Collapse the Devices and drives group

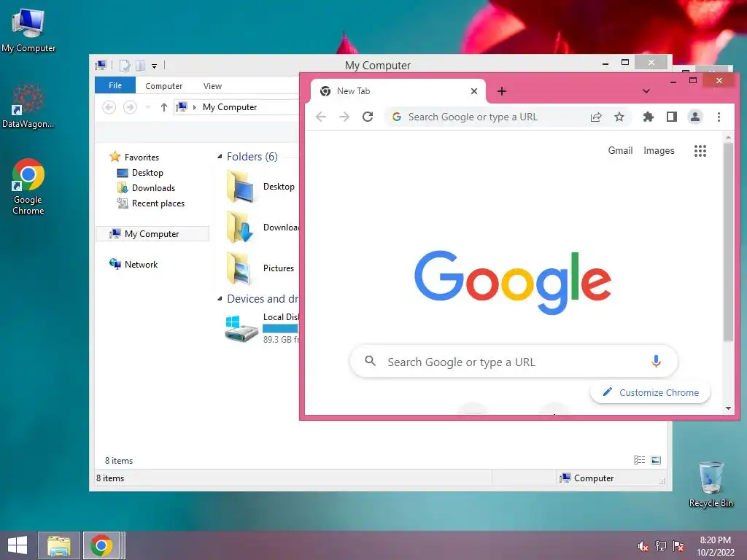click(220, 298)
